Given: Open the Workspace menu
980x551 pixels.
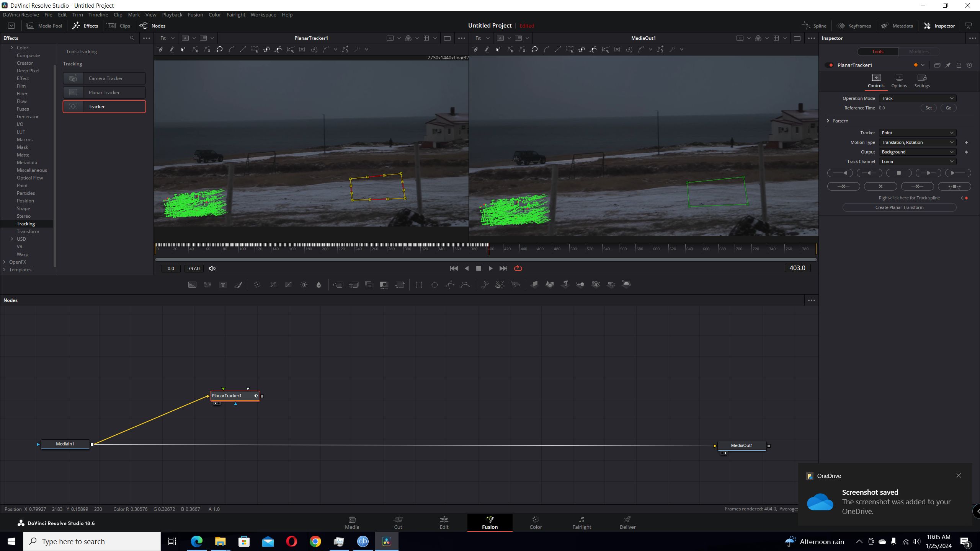Looking at the screenshot, I should pos(263,15).
